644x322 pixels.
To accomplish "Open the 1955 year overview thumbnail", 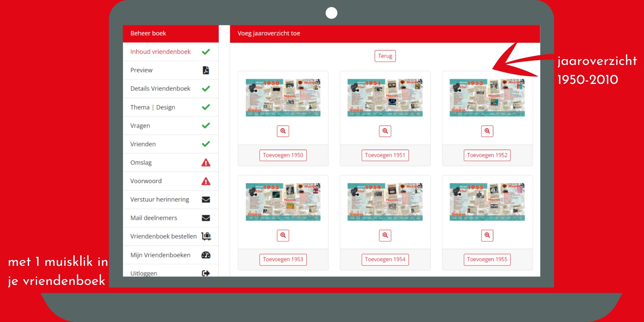I will coord(487,202).
